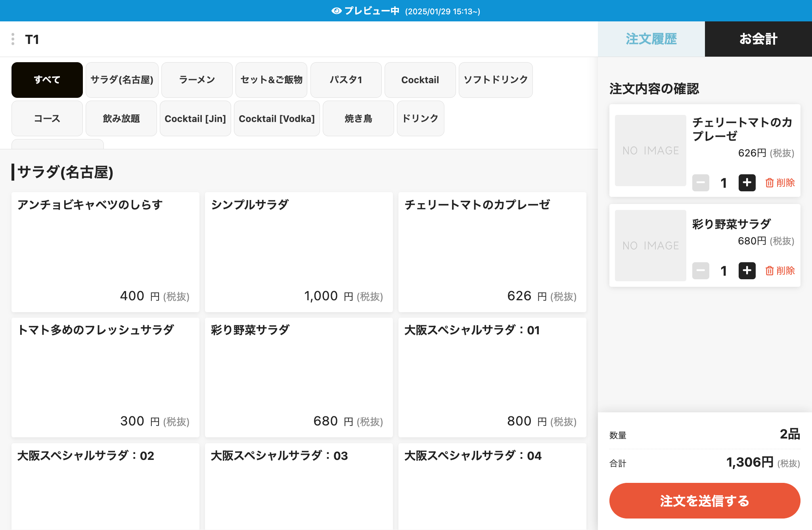Screen dimensions: 812x530
Task: Increase quantity of 彩り野菜サラダ in cart
Action: pos(747,271)
